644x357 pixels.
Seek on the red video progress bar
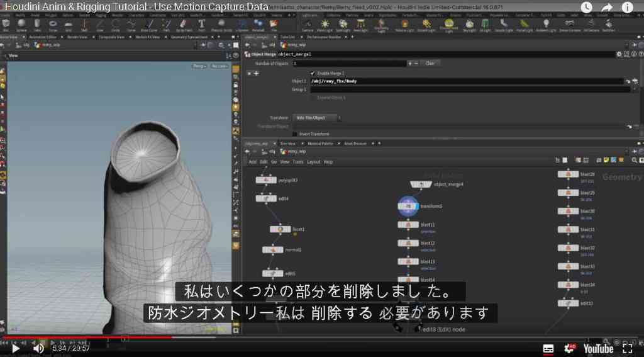pyautogui.click(x=86, y=337)
